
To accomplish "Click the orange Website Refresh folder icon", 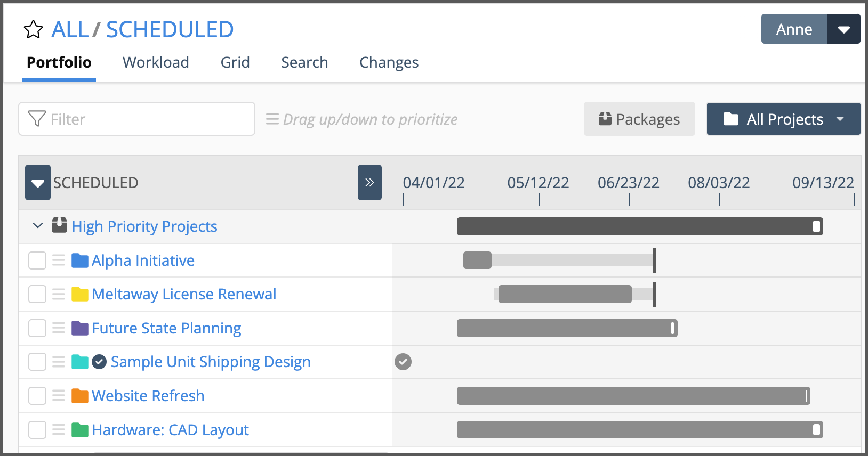I will click(x=80, y=396).
